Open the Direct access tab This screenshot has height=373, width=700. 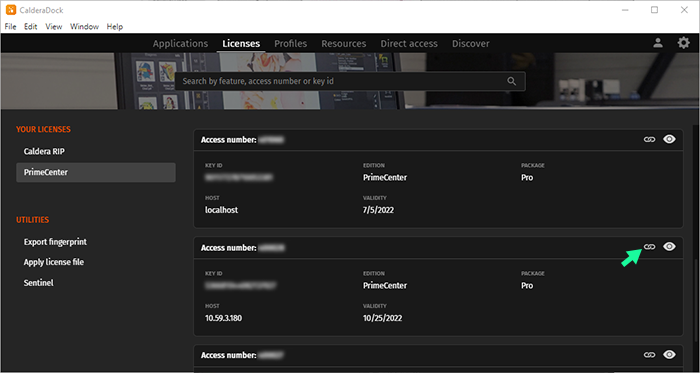click(x=409, y=44)
